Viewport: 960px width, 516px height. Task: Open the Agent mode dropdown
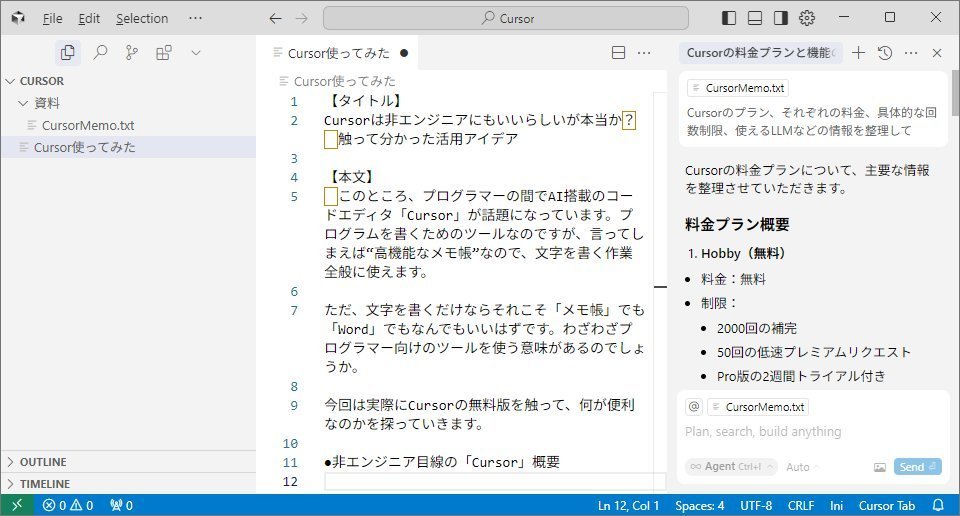point(731,466)
